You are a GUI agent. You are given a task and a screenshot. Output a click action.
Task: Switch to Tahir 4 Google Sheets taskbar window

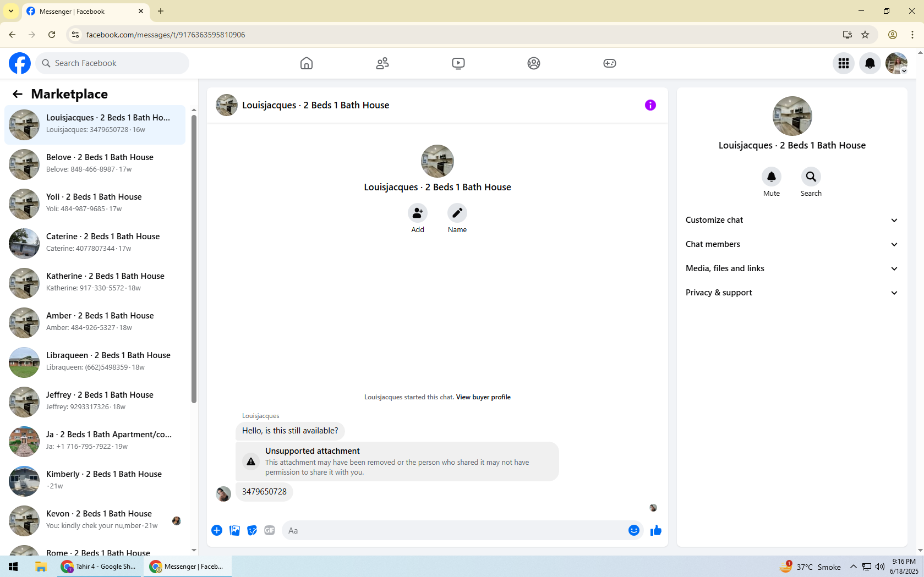100,567
